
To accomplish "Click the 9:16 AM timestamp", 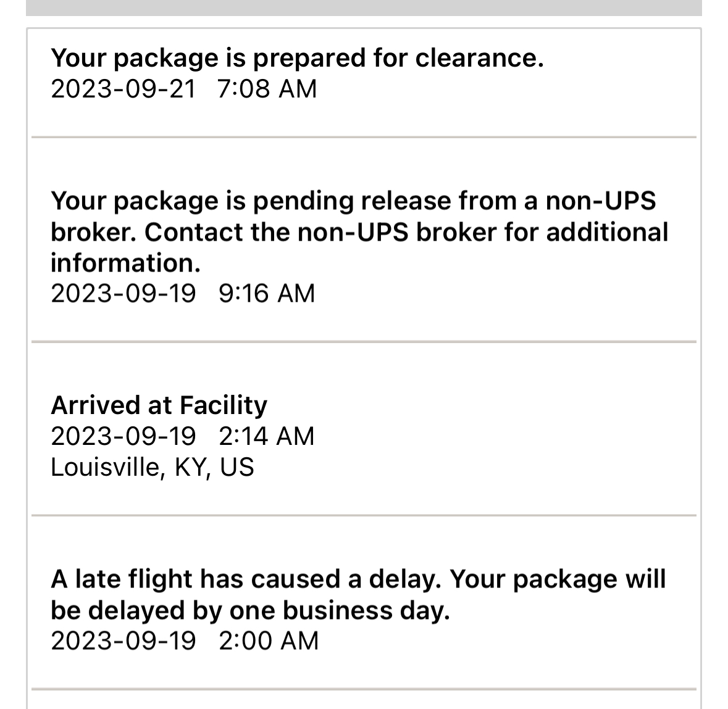I will [266, 293].
